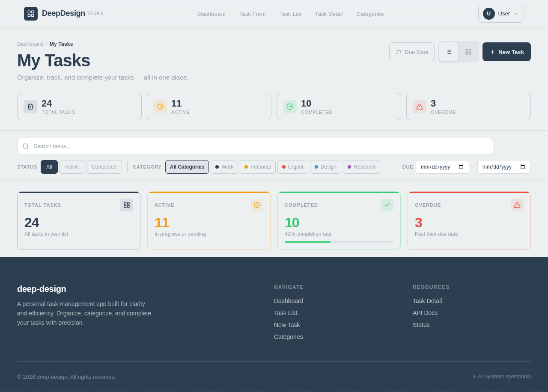The width and height of the screenshot is (548, 392).
Task: Click the Search tasks input field
Action: (255, 146)
